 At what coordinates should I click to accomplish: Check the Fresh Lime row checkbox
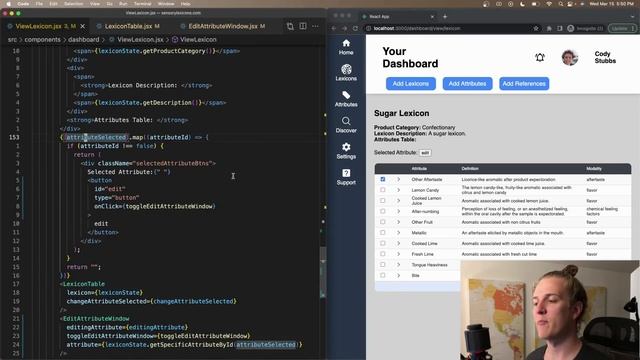[382, 253]
